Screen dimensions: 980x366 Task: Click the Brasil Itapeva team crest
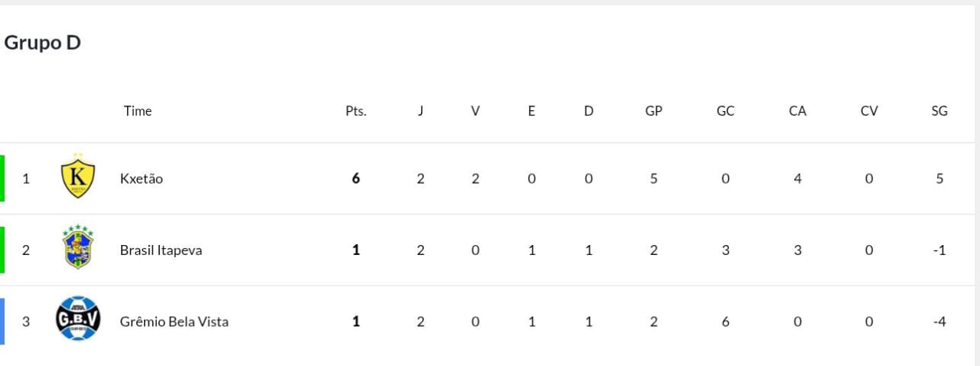77,247
